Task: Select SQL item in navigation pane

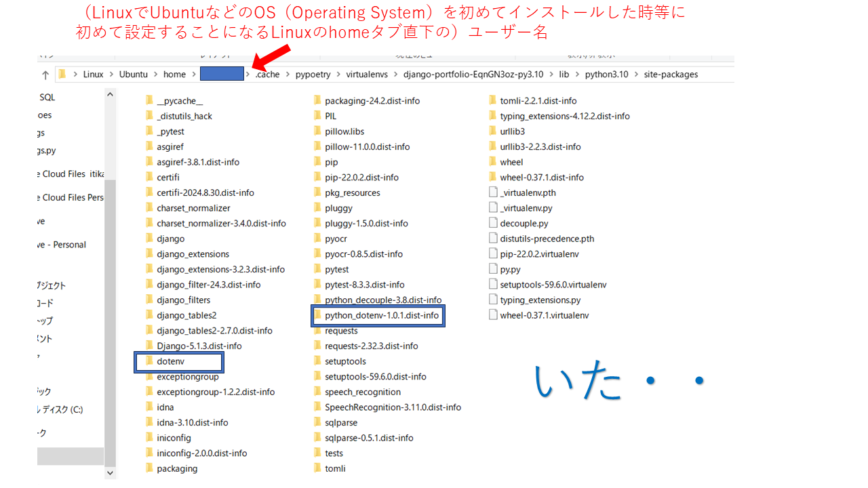Action: point(47,98)
